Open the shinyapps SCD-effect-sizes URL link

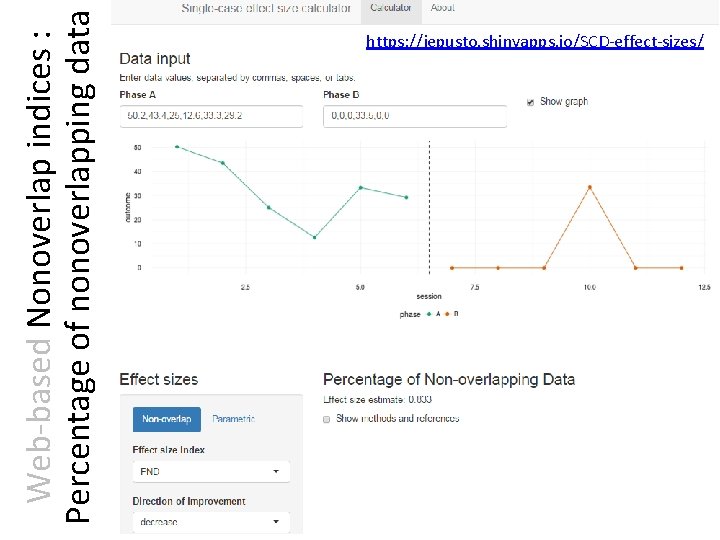(535, 42)
